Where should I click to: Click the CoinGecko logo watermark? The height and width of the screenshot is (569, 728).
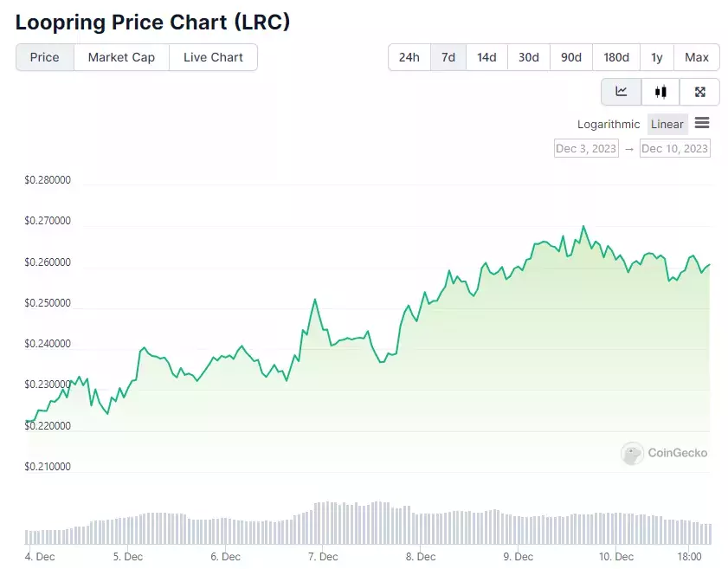[665, 453]
